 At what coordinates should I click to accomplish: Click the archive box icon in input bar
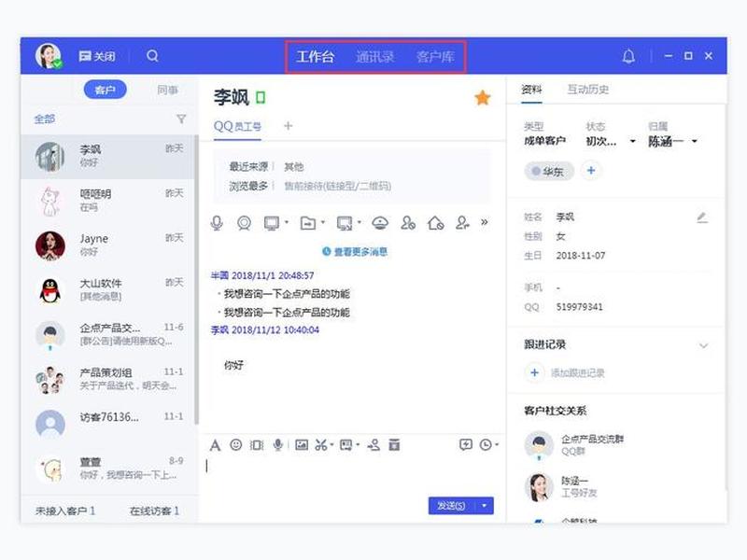[x=394, y=445]
